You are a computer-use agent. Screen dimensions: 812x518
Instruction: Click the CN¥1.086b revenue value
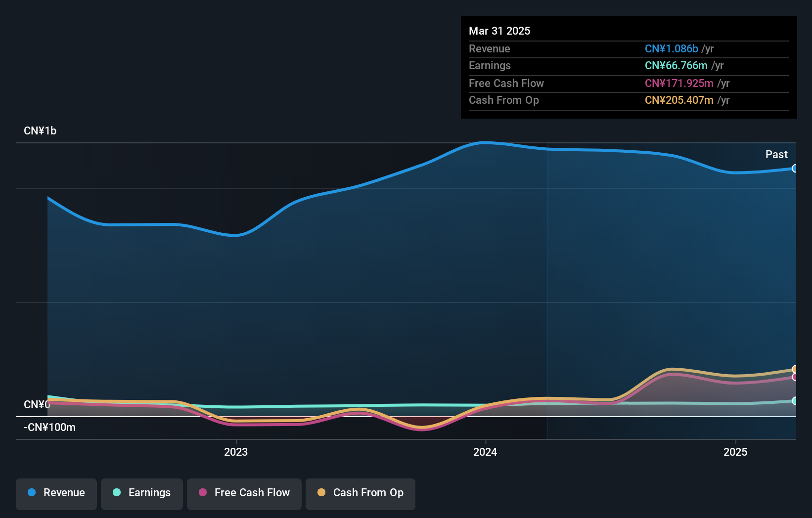click(x=672, y=48)
